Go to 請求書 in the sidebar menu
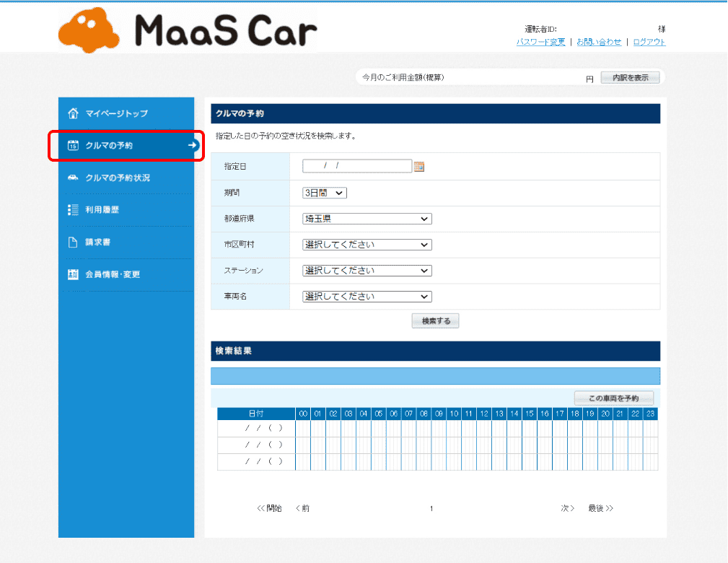Screen dimensions: 728x563 click(x=97, y=243)
